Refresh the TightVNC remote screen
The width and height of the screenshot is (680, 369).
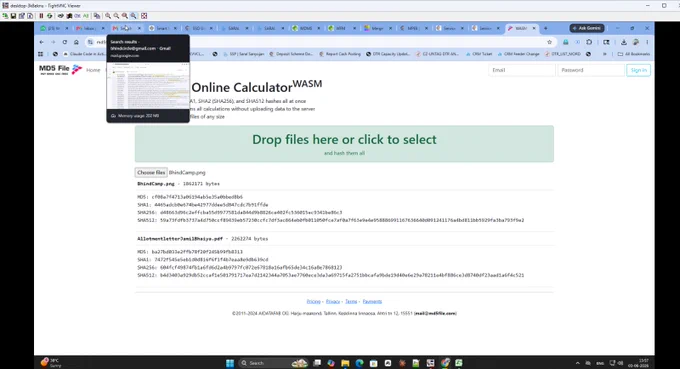coord(49,16)
